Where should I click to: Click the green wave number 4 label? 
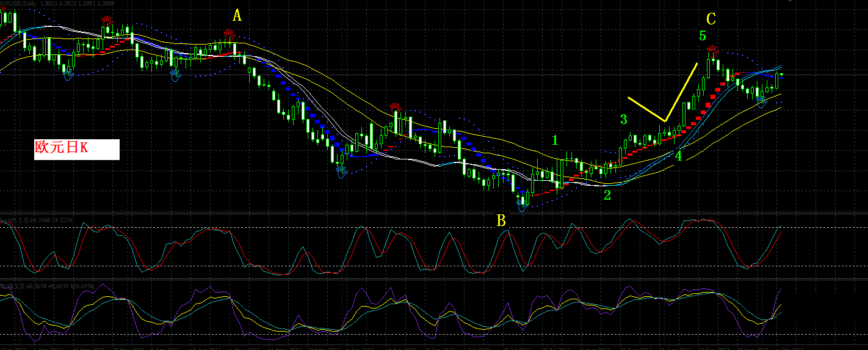coord(679,156)
